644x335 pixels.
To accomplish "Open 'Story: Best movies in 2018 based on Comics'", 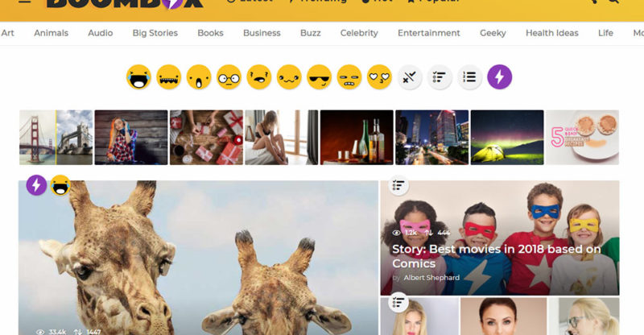I will point(496,256).
